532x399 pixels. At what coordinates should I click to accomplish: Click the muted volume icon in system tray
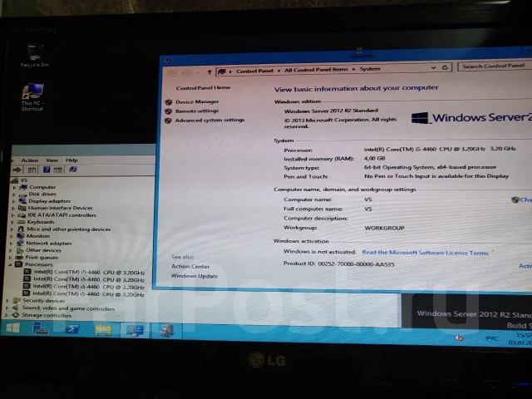pos(459,338)
